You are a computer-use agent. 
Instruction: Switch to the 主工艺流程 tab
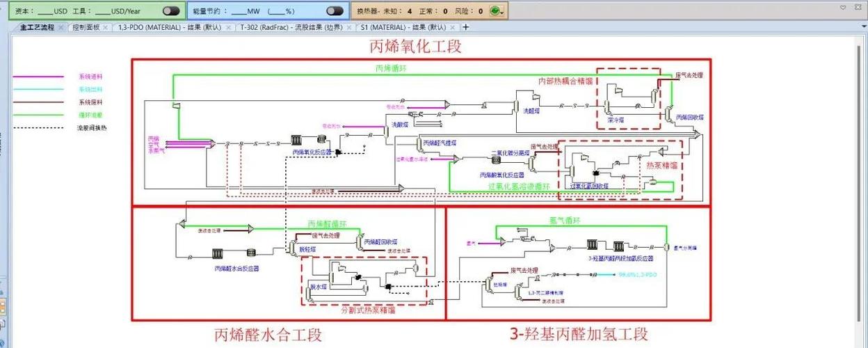tap(37, 27)
